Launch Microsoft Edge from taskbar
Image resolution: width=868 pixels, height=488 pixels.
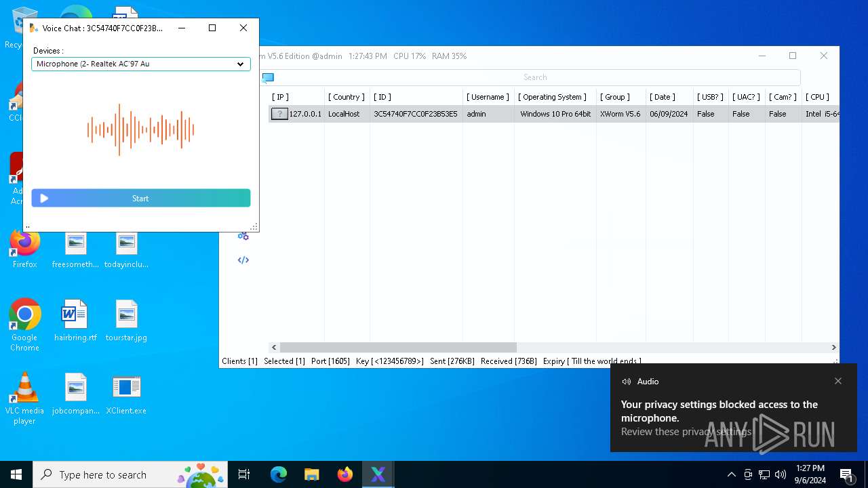(279, 474)
